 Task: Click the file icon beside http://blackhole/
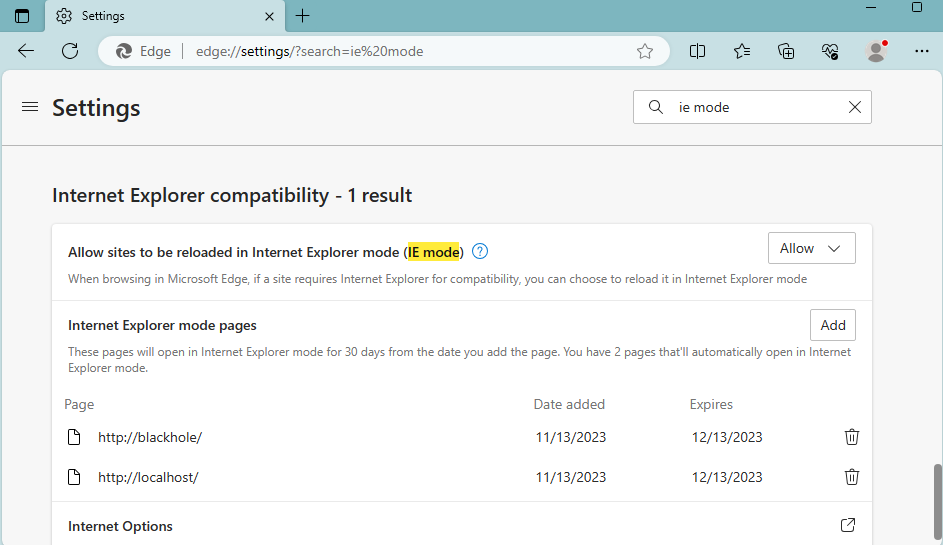(74, 437)
